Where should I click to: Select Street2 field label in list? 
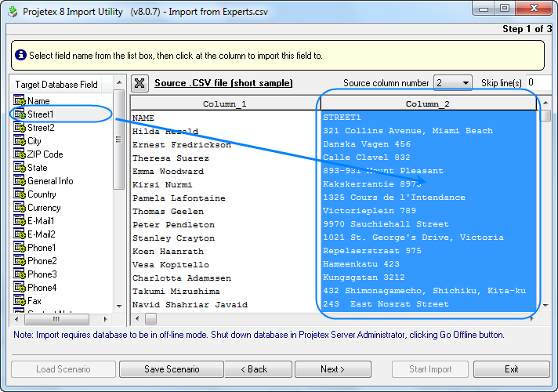point(41,128)
